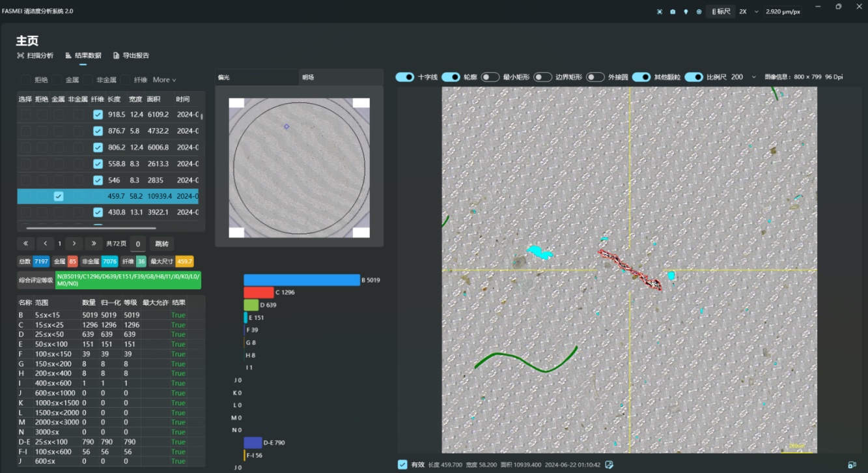
Task: Check the 金属 filter checkbox
Action: pos(58,80)
